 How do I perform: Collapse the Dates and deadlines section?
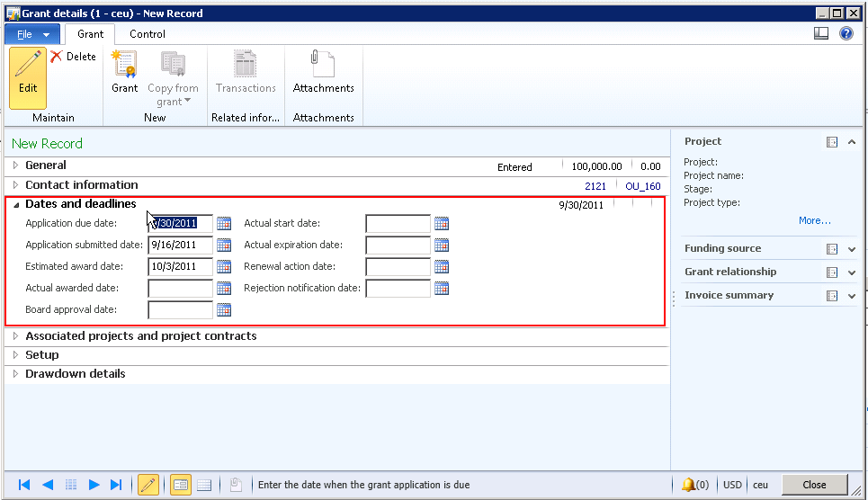click(x=16, y=204)
